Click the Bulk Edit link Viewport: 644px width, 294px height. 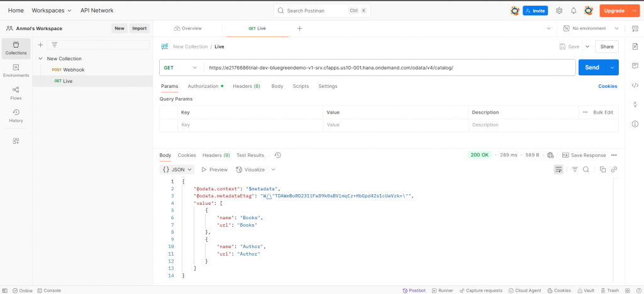603,112
